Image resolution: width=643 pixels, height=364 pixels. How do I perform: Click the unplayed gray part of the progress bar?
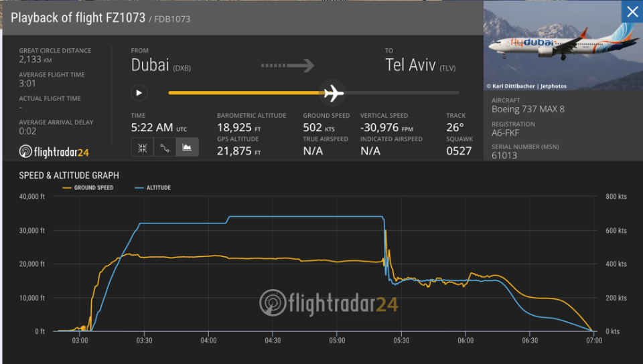pos(401,93)
